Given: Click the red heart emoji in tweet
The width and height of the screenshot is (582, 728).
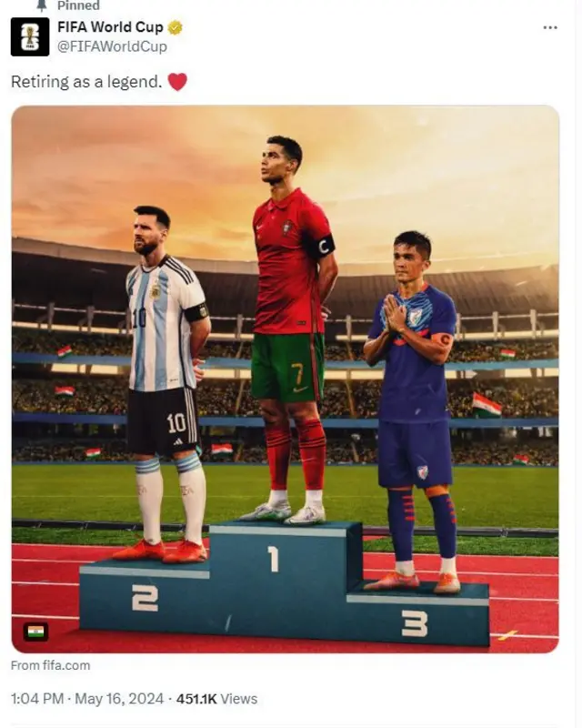Looking at the screenshot, I should pos(177,82).
